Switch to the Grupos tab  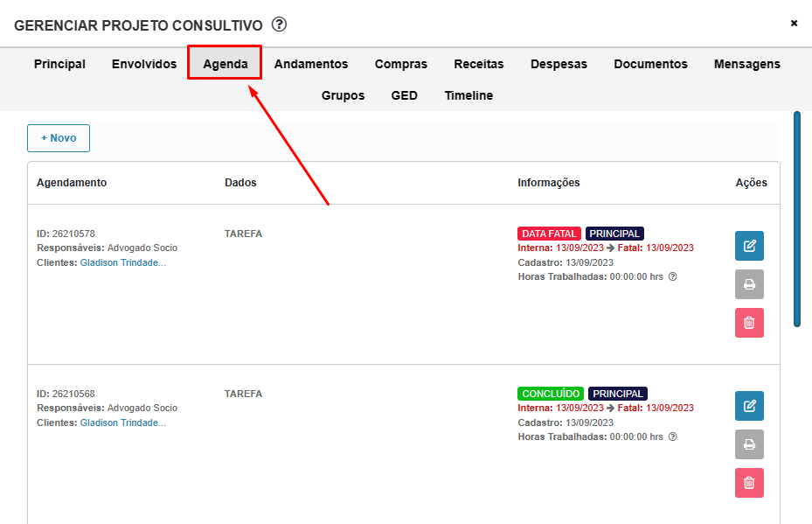point(343,95)
